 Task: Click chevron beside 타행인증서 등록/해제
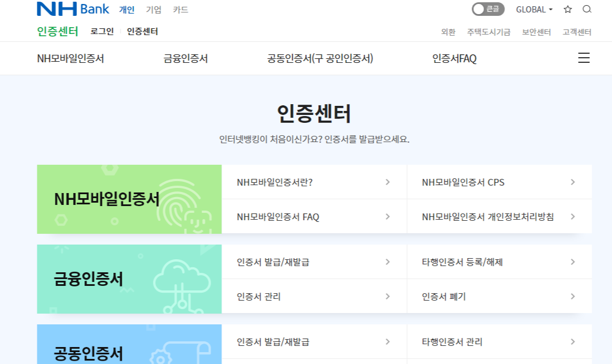572,262
